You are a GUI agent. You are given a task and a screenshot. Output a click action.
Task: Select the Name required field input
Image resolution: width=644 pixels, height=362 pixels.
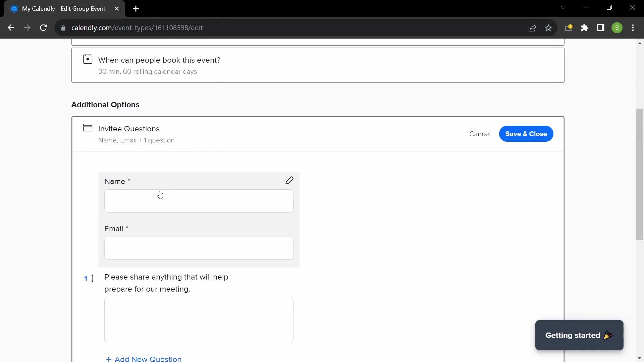pyautogui.click(x=199, y=201)
